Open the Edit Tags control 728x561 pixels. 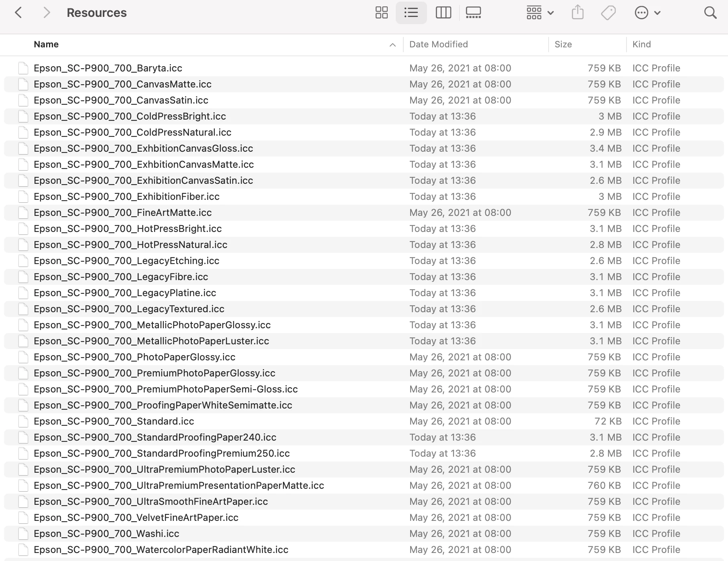[608, 13]
